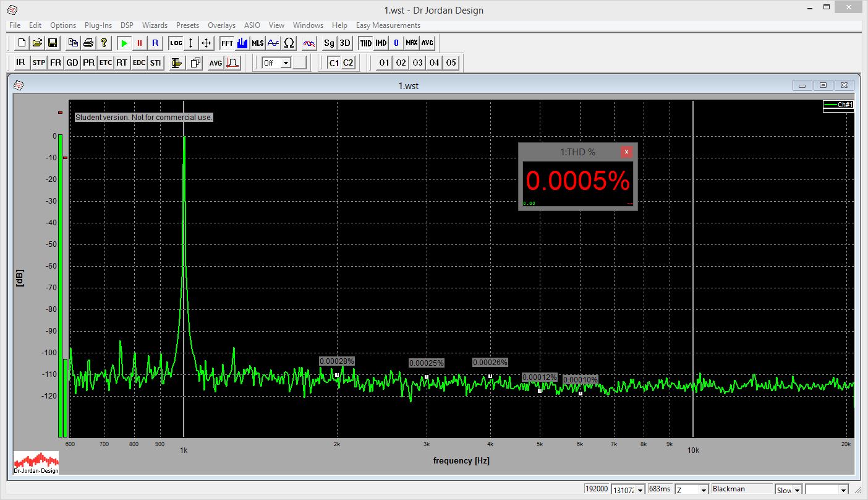
Task: Select the GD group delay view
Action: click(72, 62)
